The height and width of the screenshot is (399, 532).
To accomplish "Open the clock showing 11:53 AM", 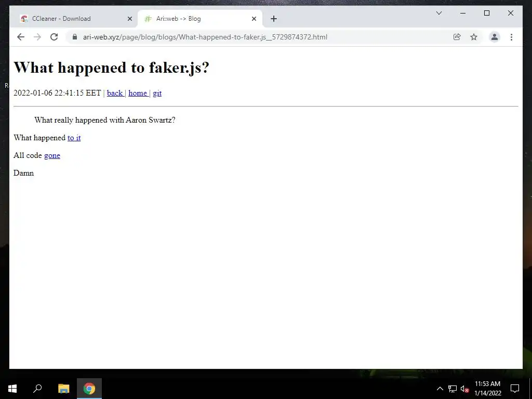I will [x=487, y=389].
